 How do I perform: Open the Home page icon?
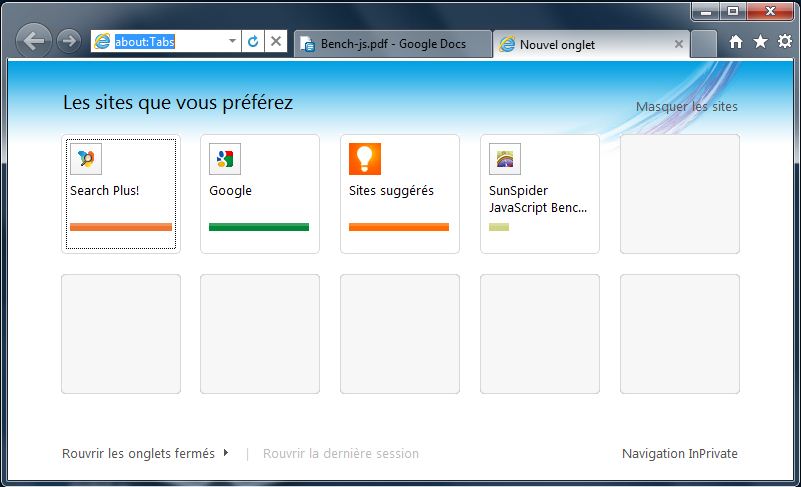pyautogui.click(x=736, y=41)
